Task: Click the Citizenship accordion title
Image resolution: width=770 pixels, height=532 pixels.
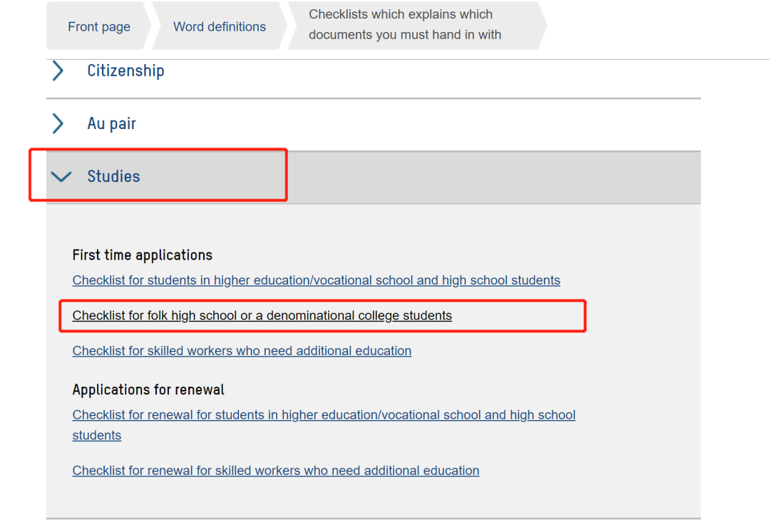Action: [125, 71]
